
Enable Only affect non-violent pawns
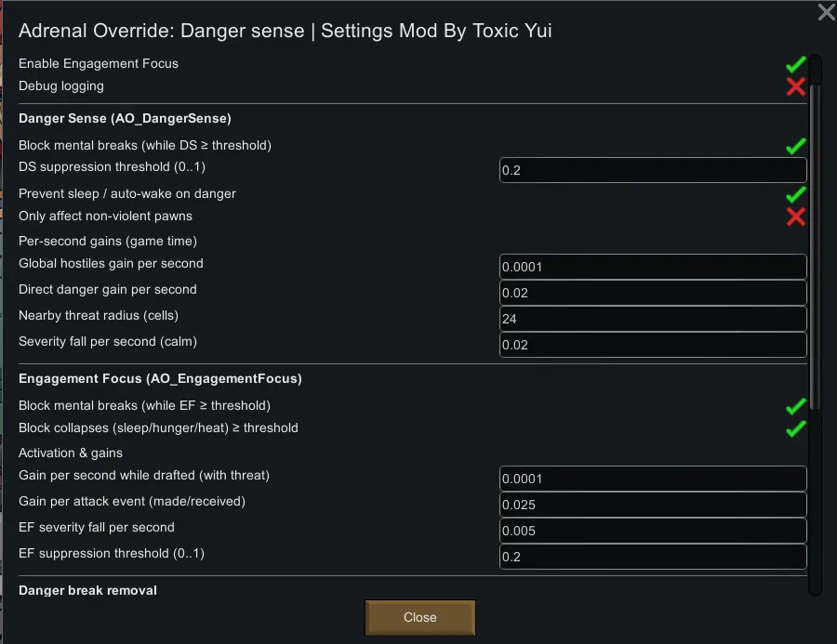point(795,217)
